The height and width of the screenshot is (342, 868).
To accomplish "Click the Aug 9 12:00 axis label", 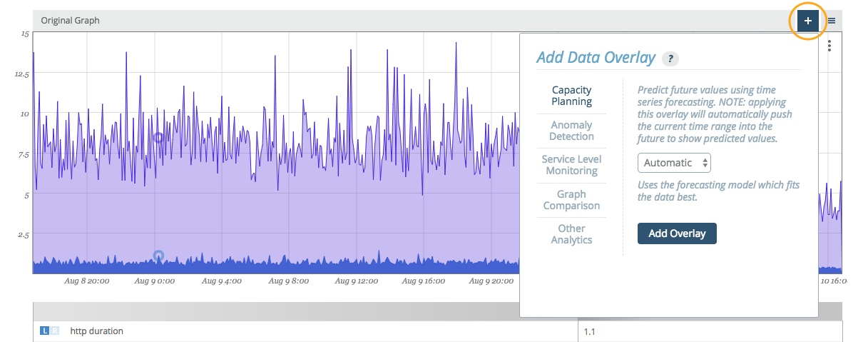I will [x=355, y=281].
